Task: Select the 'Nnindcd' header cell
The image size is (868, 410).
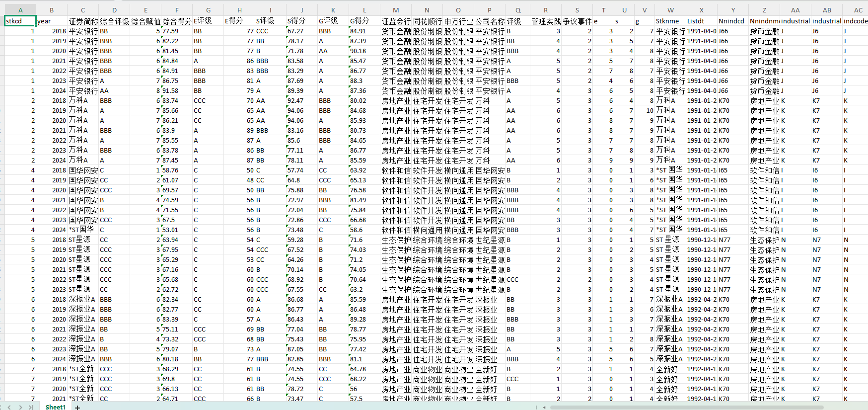Action: pyautogui.click(x=733, y=21)
